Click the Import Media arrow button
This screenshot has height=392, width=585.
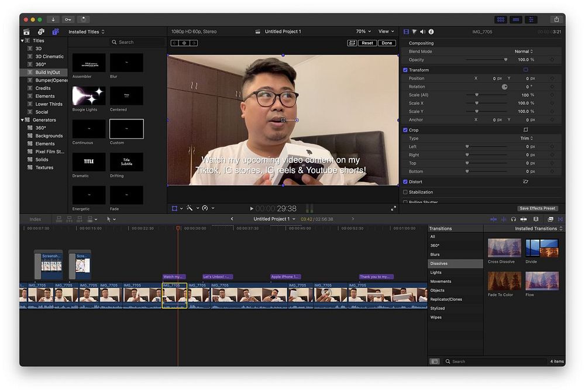[x=53, y=19]
